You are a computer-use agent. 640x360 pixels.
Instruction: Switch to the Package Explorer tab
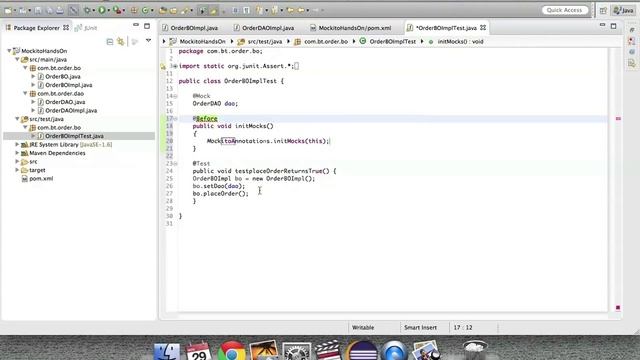(37, 28)
